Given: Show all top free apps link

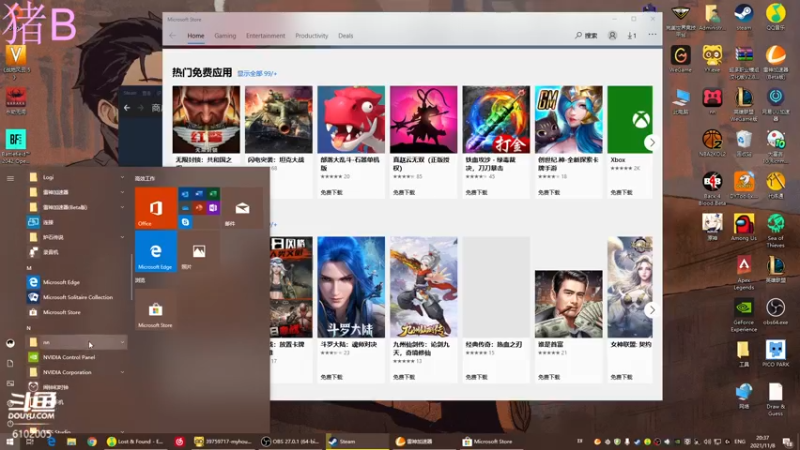Looking at the screenshot, I should [257, 73].
